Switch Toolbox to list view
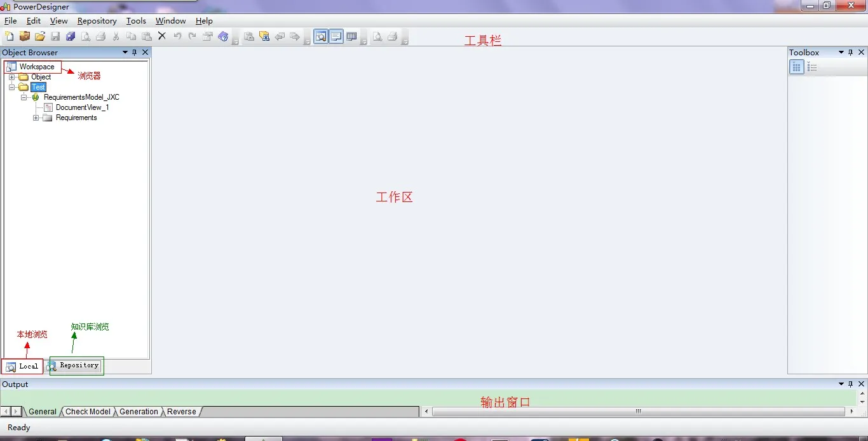 [812, 67]
